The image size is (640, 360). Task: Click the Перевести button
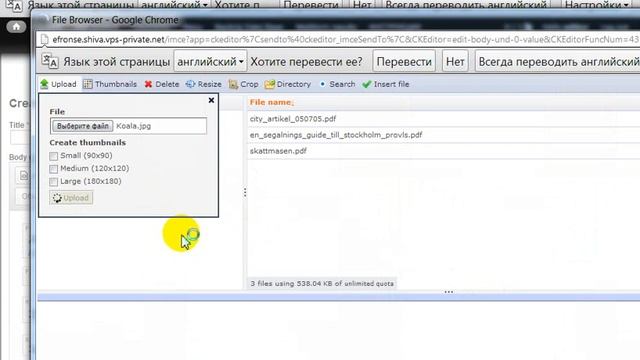[x=404, y=62]
